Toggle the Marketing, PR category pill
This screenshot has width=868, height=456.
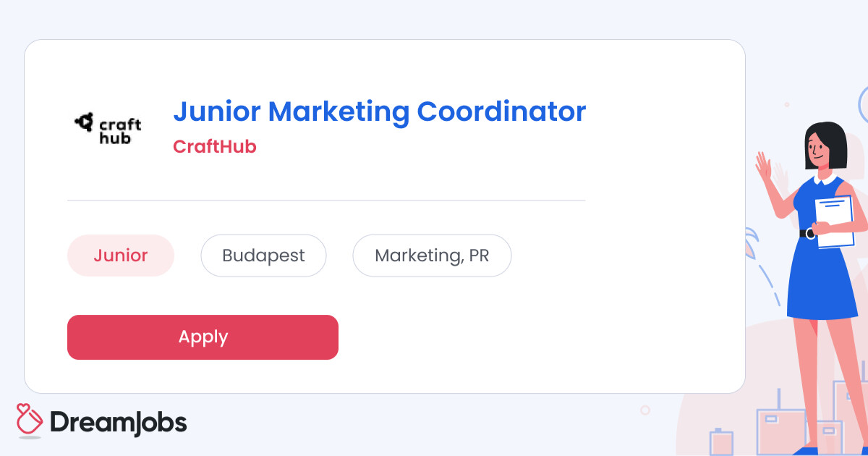432,255
